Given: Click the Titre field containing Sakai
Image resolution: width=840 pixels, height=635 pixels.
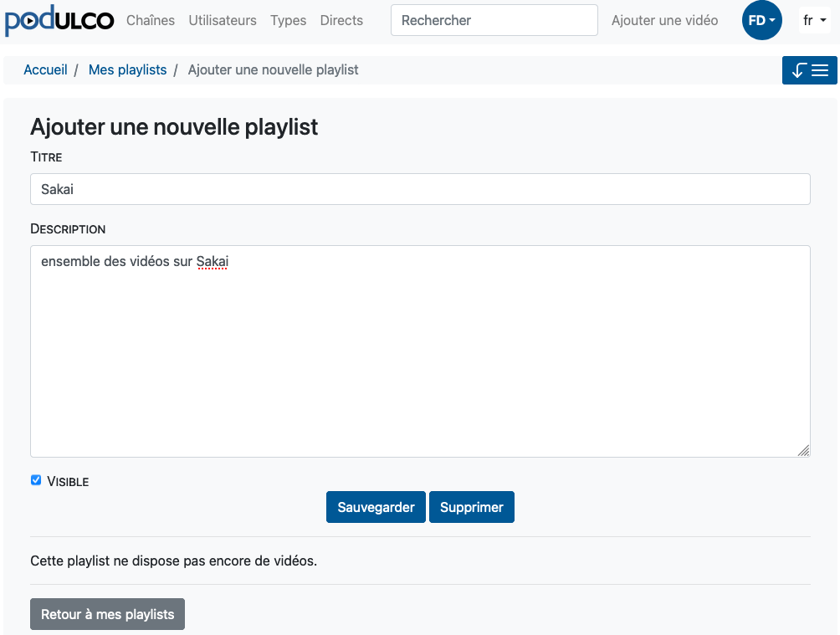Looking at the screenshot, I should coord(420,189).
